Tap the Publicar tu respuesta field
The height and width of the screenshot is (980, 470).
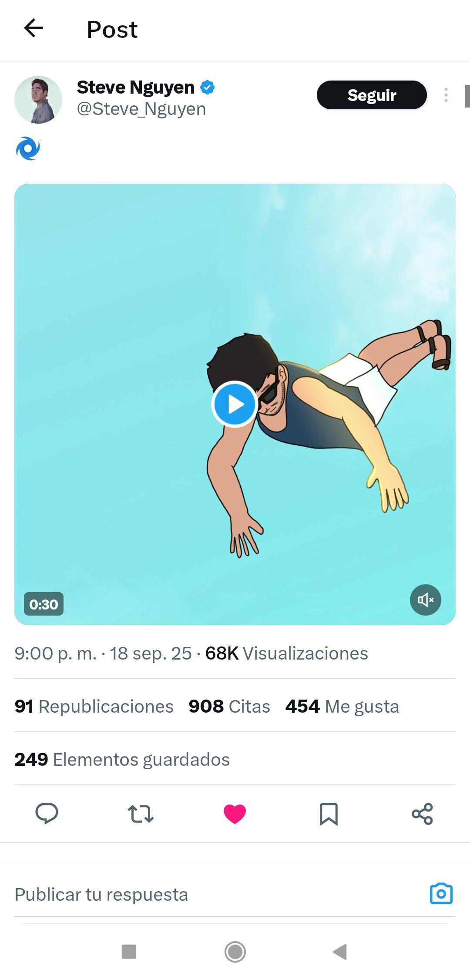(218, 895)
